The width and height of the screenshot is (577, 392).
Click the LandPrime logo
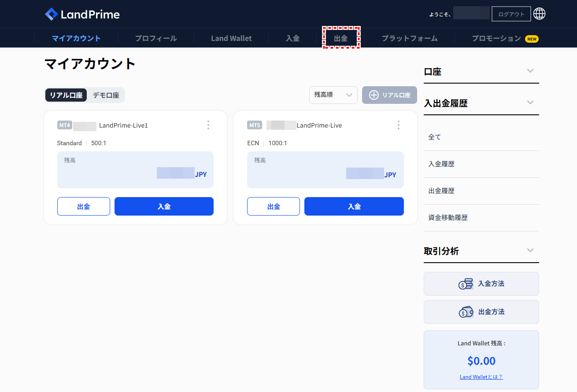pos(82,14)
